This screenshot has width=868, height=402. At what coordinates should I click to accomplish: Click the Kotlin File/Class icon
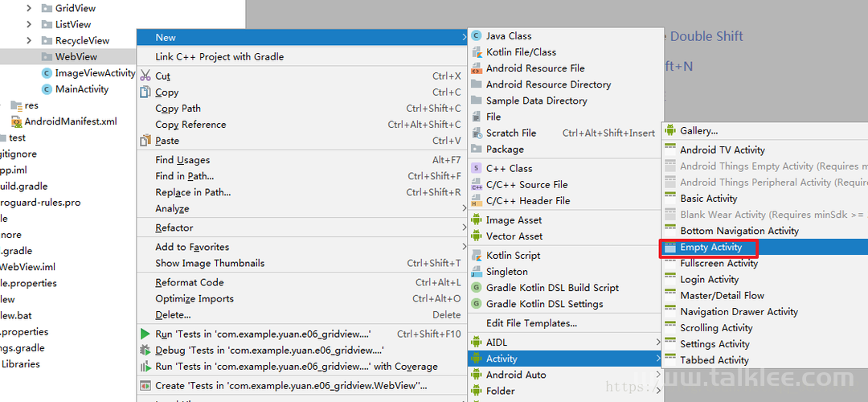coord(476,52)
